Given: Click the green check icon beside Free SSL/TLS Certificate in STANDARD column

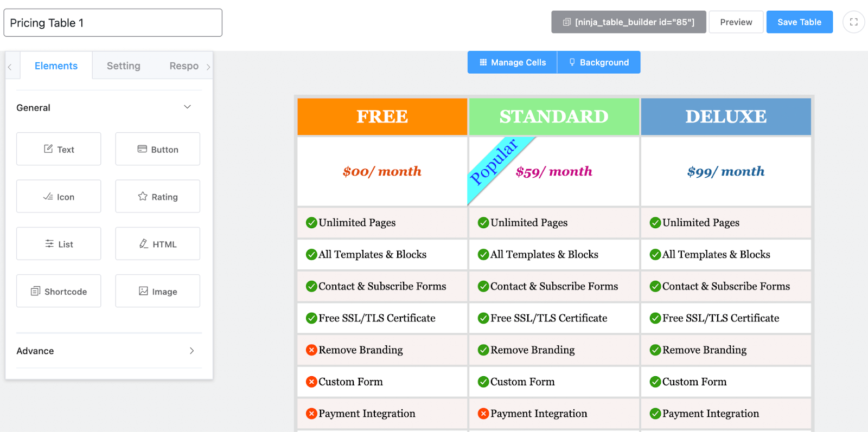Looking at the screenshot, I should point(483,319).
